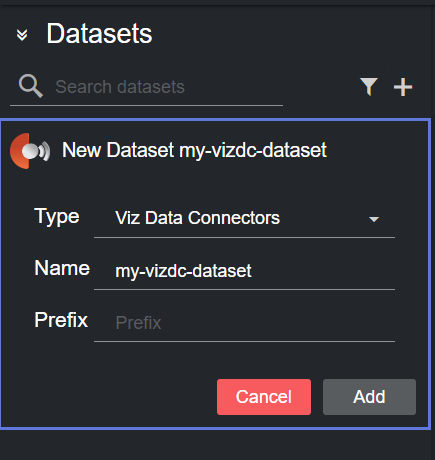
Task: Click the Datasets panel title
Action: coord(99,34)
